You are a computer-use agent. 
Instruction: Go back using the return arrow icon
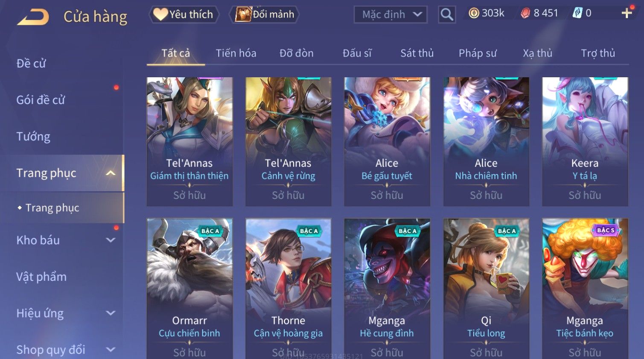coord(33,17)
